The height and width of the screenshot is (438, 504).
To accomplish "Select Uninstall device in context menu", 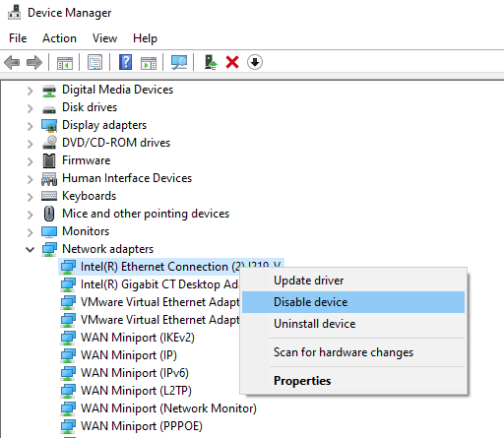I will tap(353, 324).
